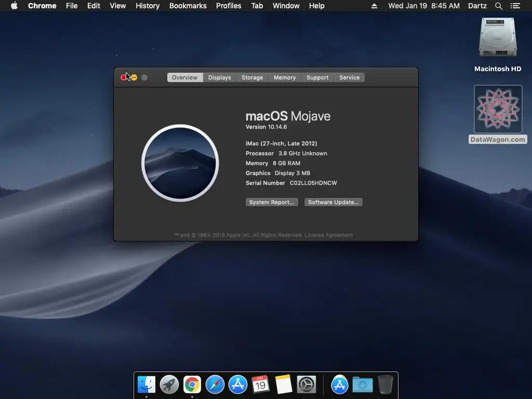This screenshot has height=399, width=532.
Task: Open Notification Center list icon
Action: point(515,6)
